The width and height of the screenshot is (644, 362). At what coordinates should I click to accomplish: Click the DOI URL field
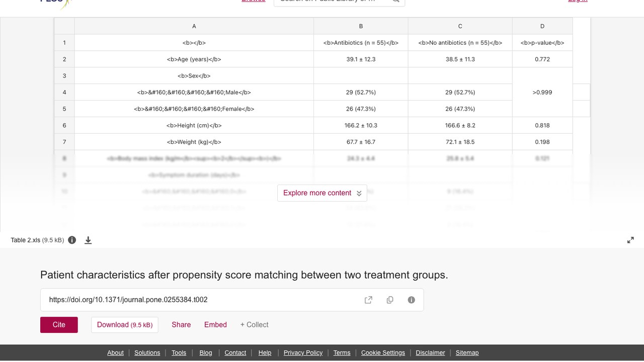[232, 300]
